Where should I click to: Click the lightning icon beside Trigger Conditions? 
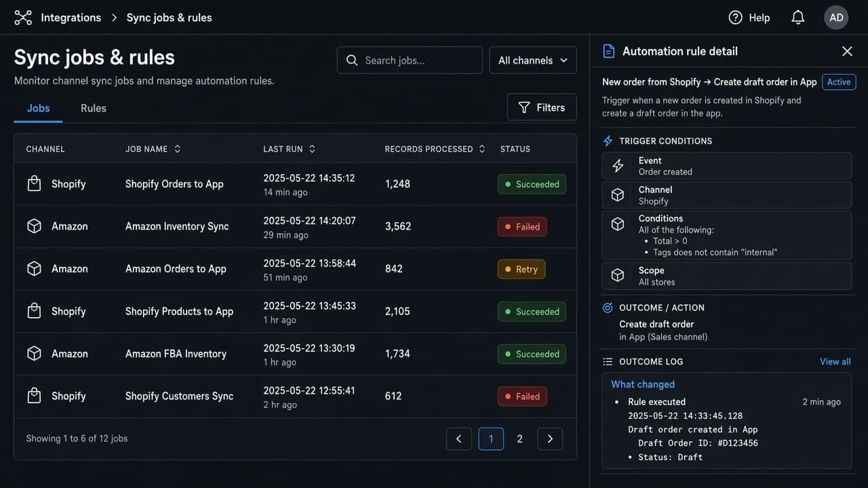[608, 141]
